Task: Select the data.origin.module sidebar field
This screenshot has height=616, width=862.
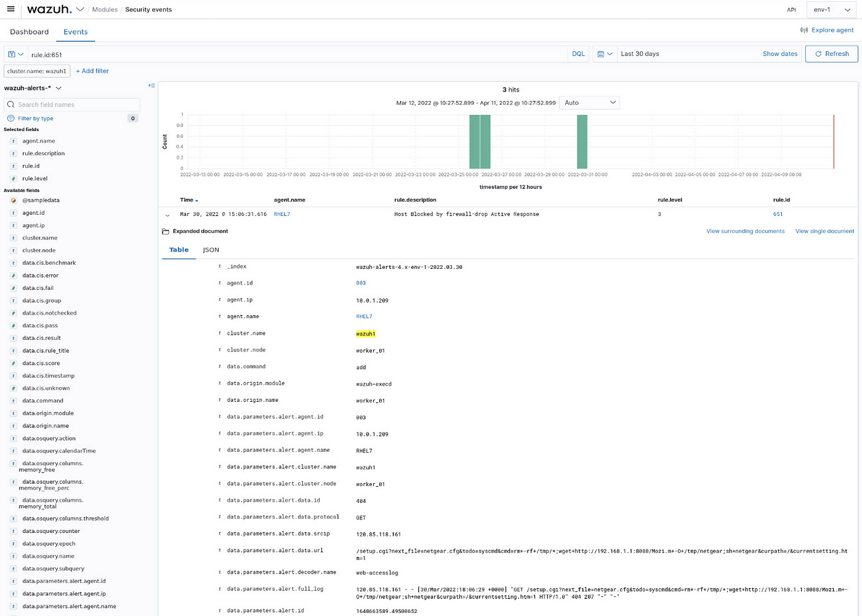Action: coord(48,414)
